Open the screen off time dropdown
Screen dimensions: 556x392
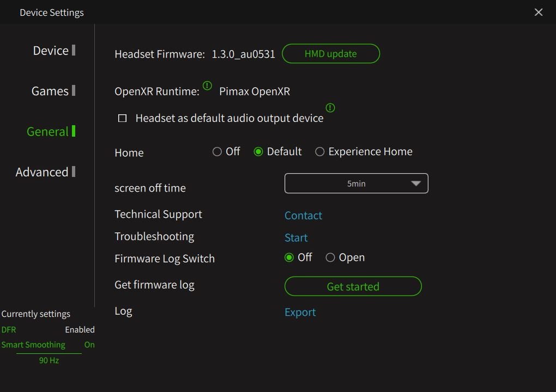pyautogui.click(x=355, y=183)
